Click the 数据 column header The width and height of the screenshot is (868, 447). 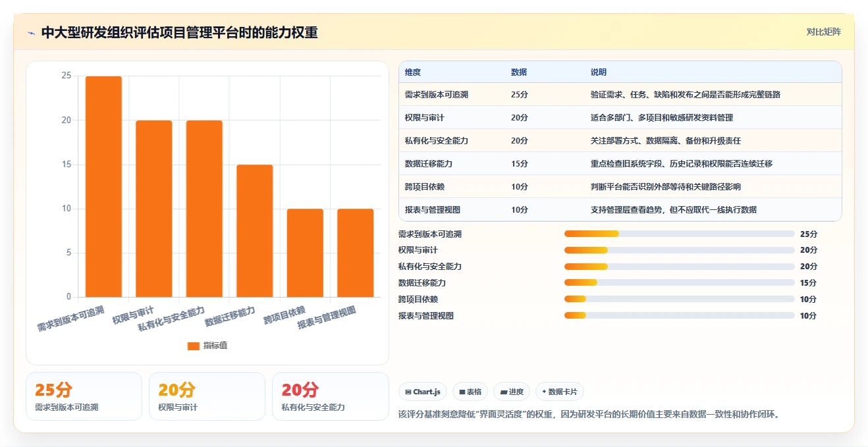tap(519, 72)
